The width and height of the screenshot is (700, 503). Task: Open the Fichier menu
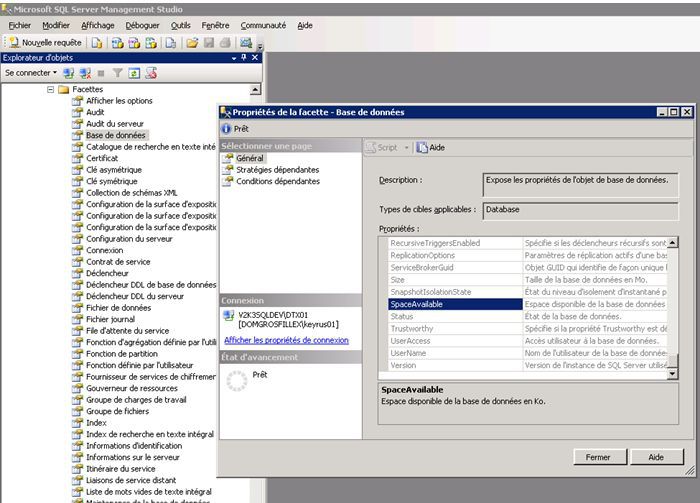pyautogui.click(x=20, y=25)
